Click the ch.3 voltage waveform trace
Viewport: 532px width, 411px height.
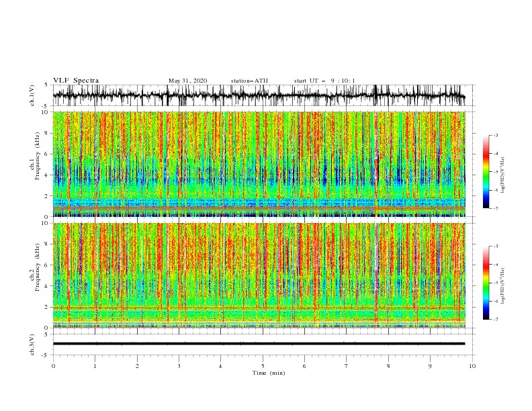[x=259, y=344]
